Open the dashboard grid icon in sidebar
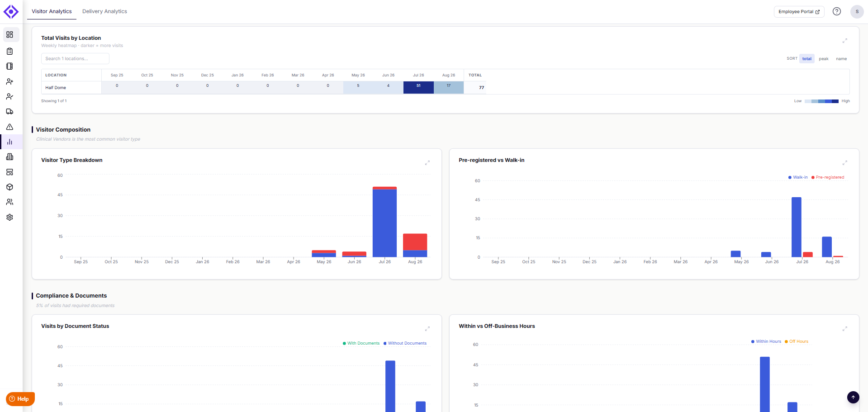 (9, 35)
